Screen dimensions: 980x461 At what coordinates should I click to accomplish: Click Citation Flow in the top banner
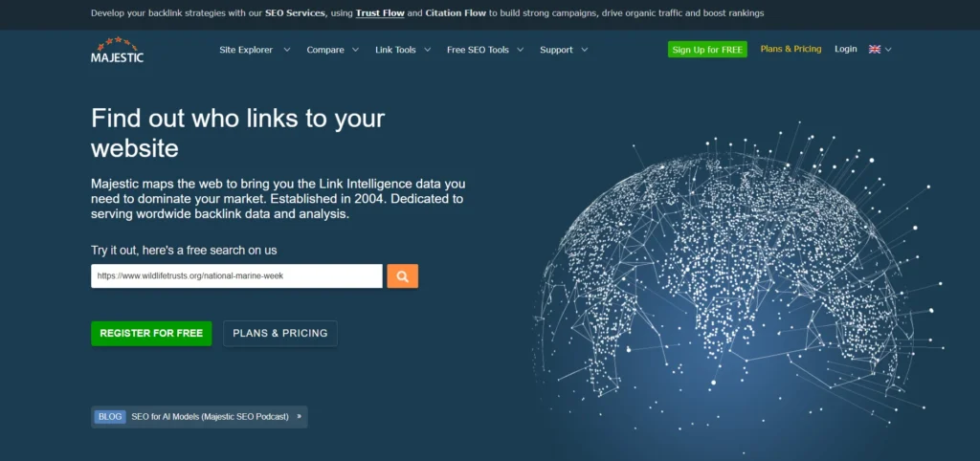[x=456, y=12]
